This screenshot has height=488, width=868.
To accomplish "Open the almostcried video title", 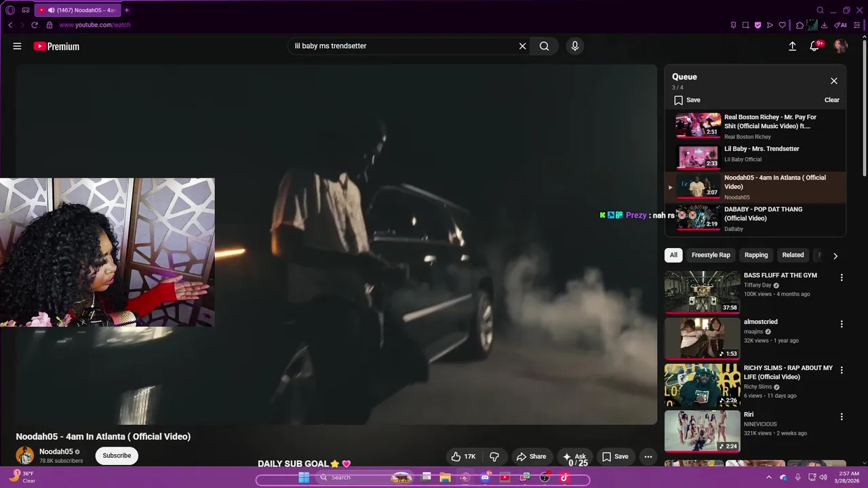I will tap(760, 322).
